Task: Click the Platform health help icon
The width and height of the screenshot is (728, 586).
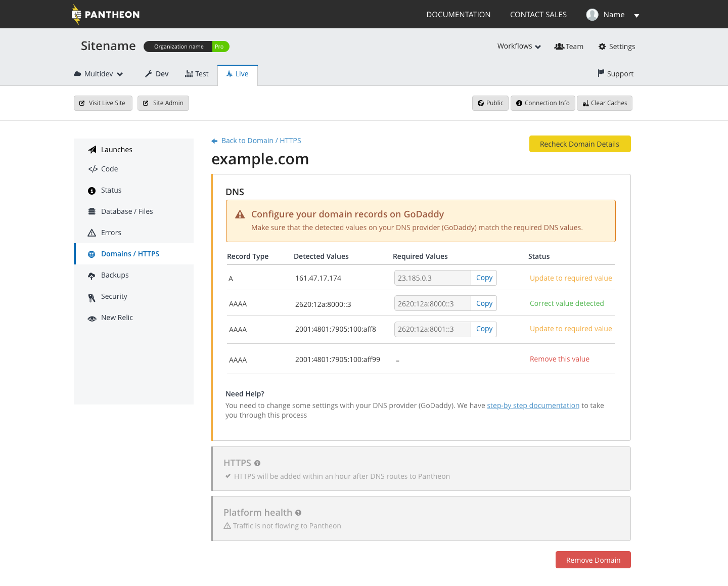Action: point(298,513)
